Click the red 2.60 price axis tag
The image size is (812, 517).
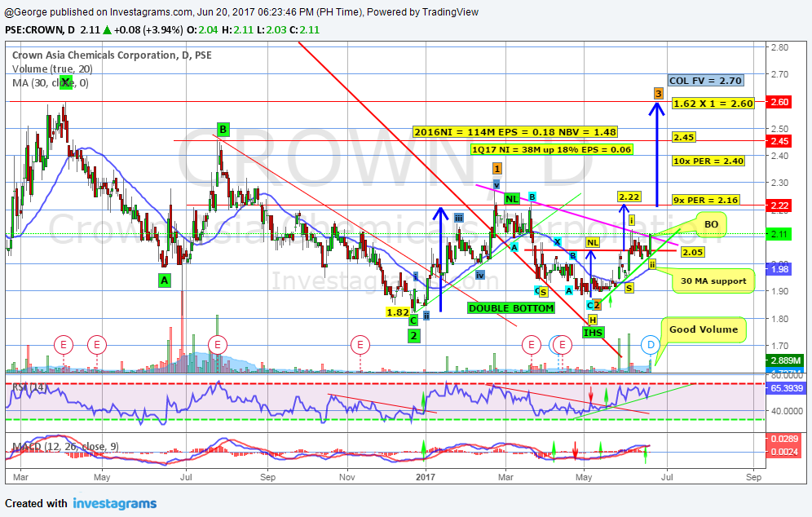click(x=780, y=102)
